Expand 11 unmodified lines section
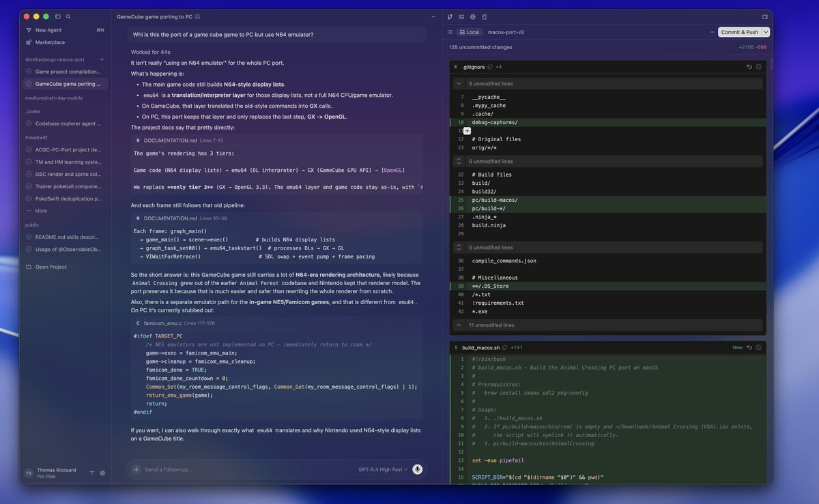This screenshot has width=819, height=504. (607, 325)
